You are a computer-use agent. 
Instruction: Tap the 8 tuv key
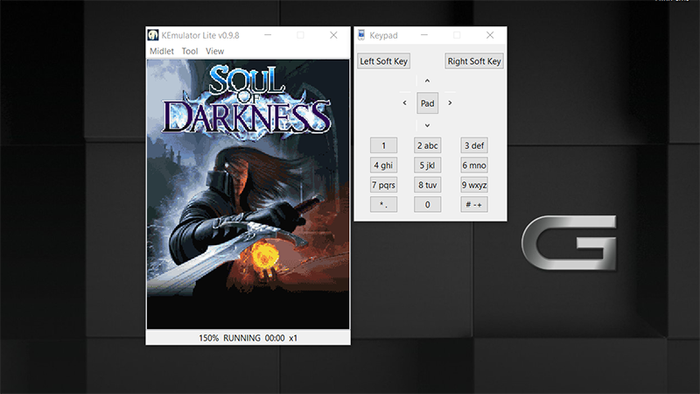[x=427, y=185]
